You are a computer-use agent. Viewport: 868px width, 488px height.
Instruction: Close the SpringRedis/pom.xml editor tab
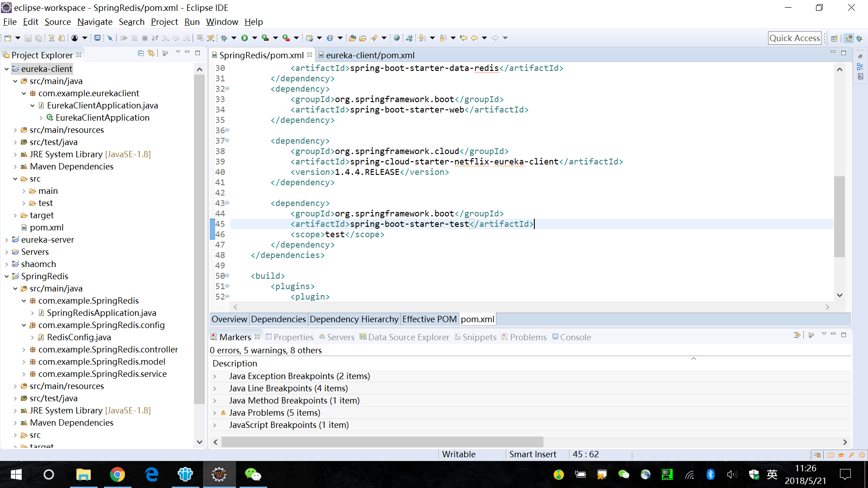tap(310, 55)
